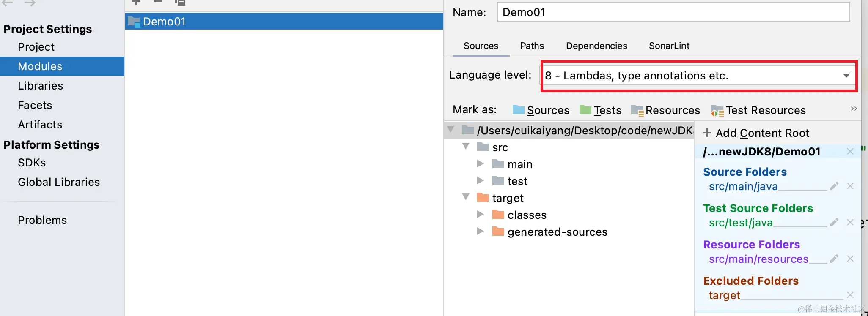Screen dimensions: 868x316
Task: Expand the generated-sources folder node
Action: pos(480,231)
